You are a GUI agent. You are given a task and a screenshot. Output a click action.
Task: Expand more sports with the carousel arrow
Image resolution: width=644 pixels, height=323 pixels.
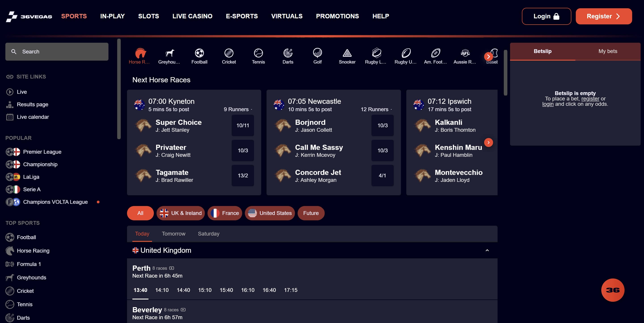tap(488, 57)
